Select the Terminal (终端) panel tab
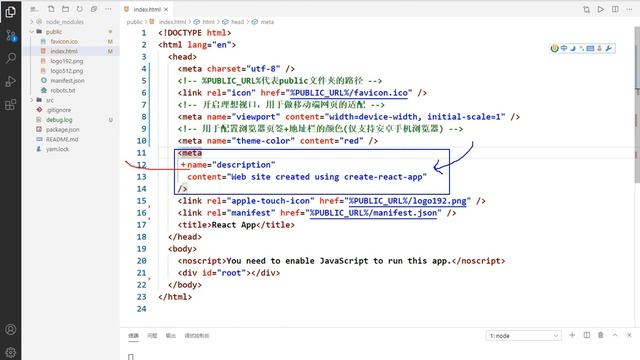 [x=133, y=336]
